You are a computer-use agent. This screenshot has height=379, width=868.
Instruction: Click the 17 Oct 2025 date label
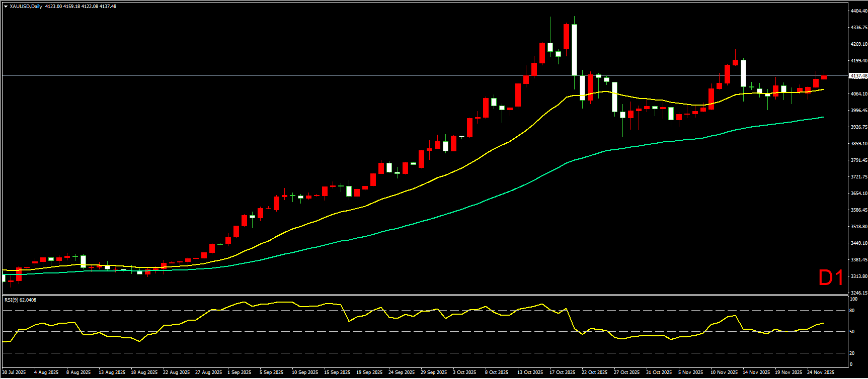563,372
